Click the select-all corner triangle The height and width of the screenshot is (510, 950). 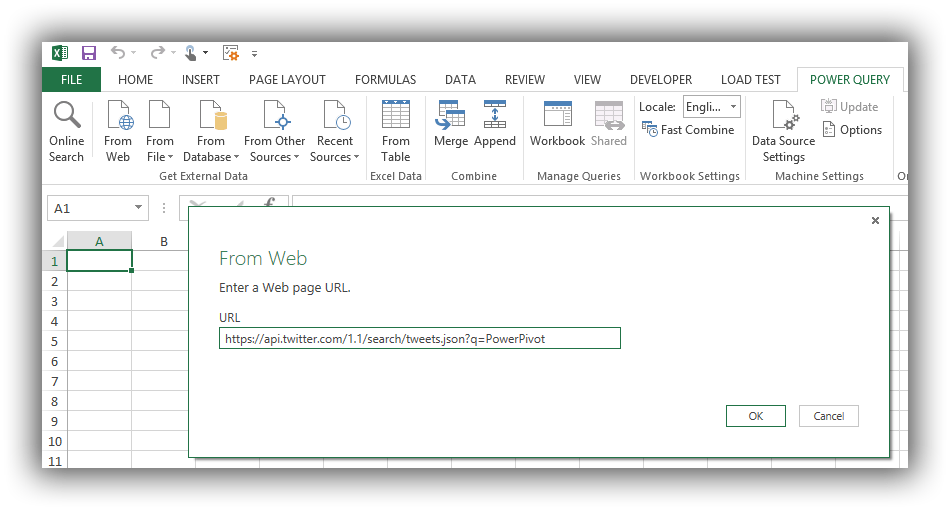[x=58, y=241]
